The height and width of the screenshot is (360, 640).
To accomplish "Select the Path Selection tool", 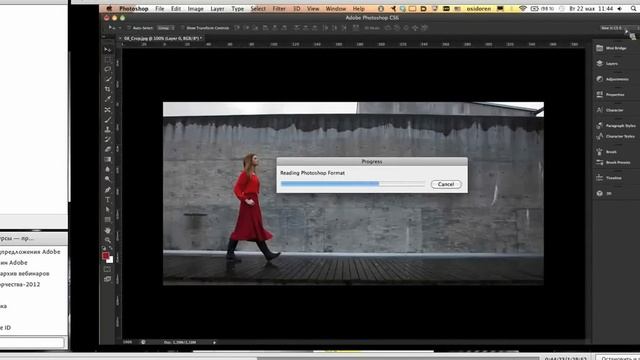I will click(x=108, y=209).
